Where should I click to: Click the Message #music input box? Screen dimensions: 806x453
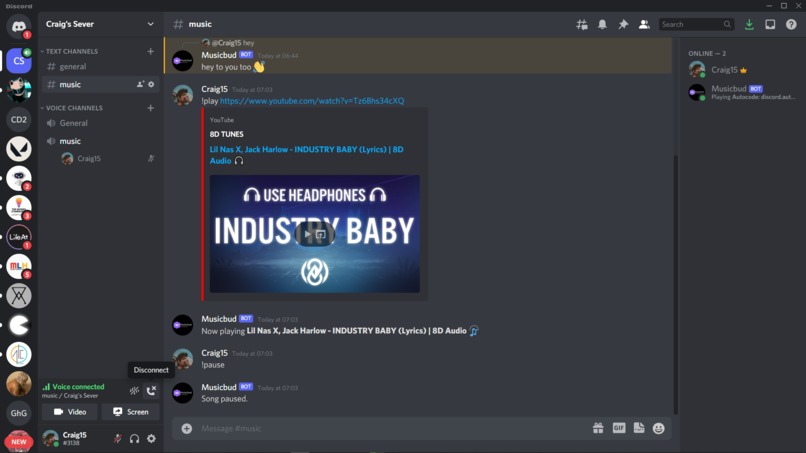(391, 428)
